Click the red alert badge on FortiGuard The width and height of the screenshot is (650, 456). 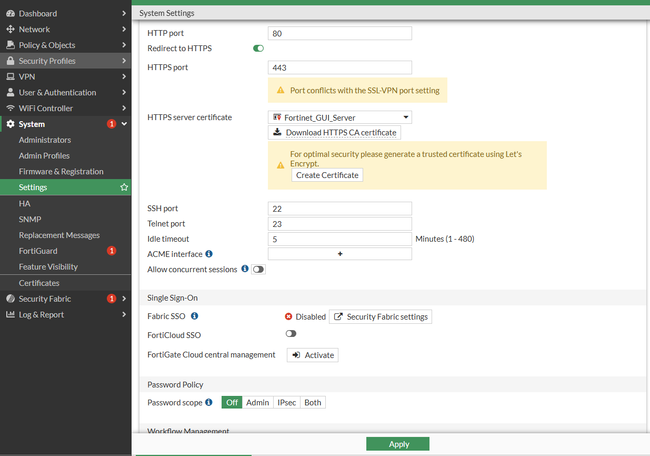(111, 250)
